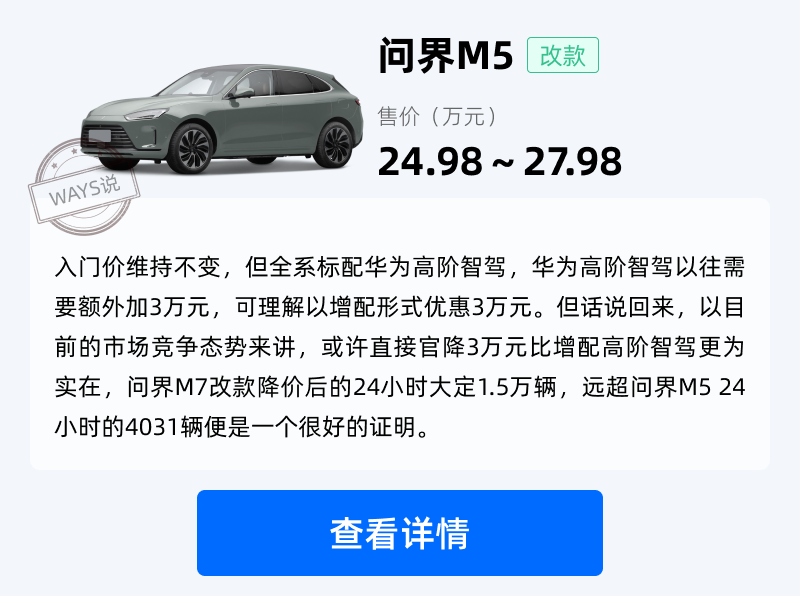
Task: Click the car's front wheel
Action: [191, 148]
